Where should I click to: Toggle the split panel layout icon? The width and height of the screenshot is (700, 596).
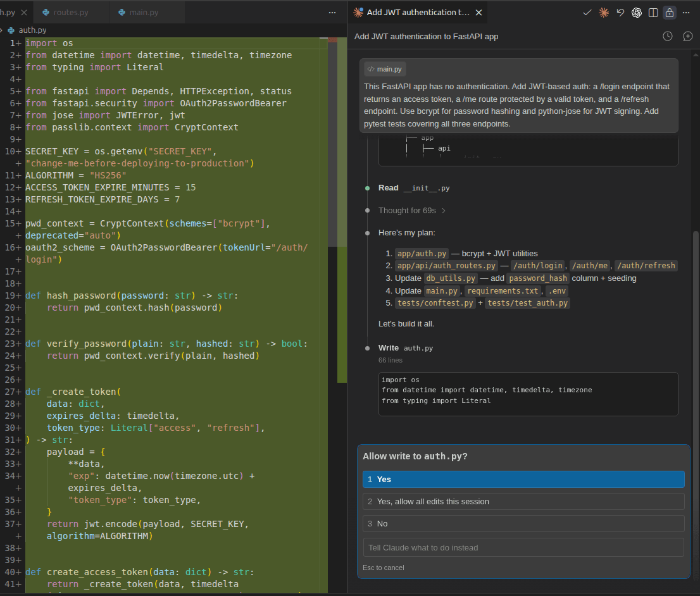(x=653, y=12)
